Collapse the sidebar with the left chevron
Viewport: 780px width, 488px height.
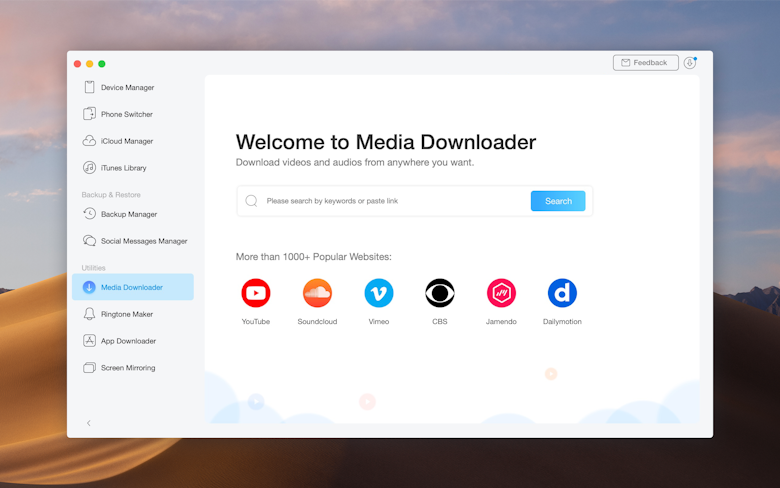[89, 423]
